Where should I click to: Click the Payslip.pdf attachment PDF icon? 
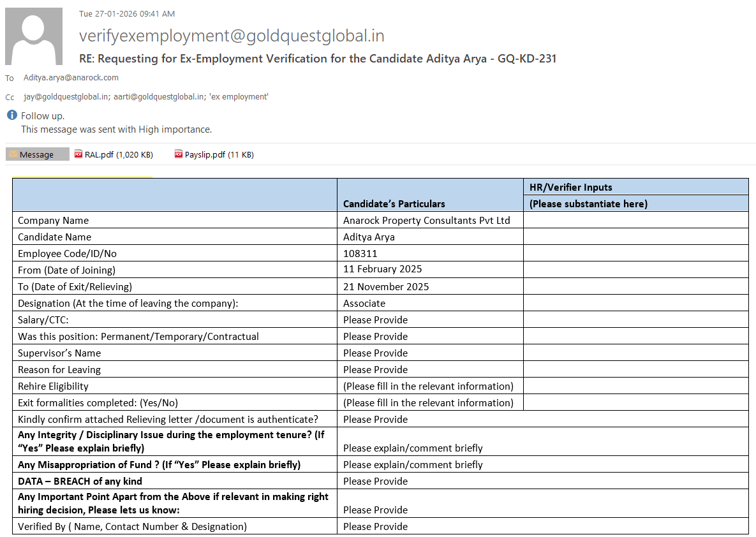pyautogui.click(x=179, y=154)
